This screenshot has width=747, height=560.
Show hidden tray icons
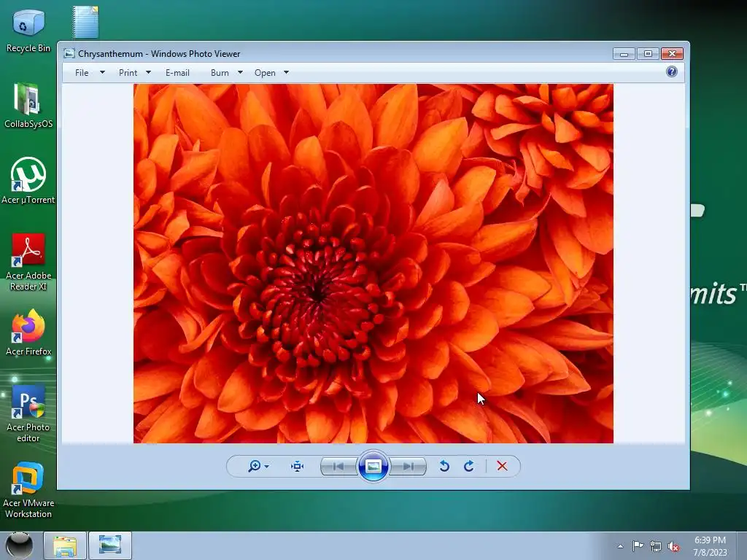pyautogui.click(x=620, y=546)
